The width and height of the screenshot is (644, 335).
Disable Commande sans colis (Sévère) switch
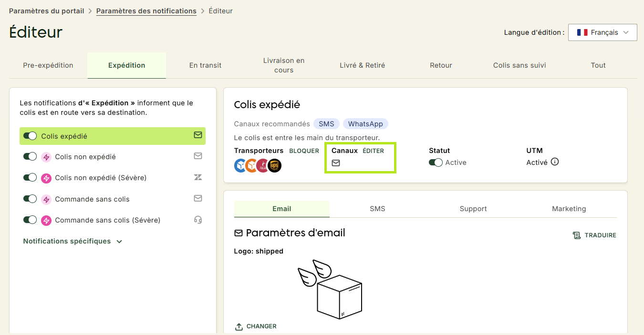[x=30, y=220]
